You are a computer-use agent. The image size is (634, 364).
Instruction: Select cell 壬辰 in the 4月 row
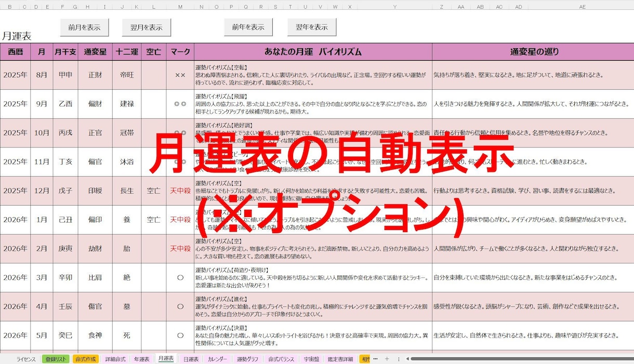click(x=65, y=306)
